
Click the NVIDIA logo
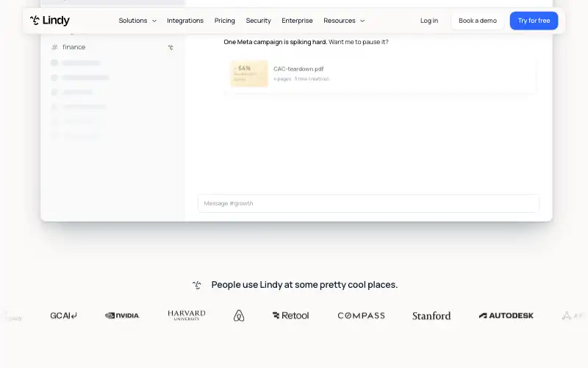pos(122,316)
